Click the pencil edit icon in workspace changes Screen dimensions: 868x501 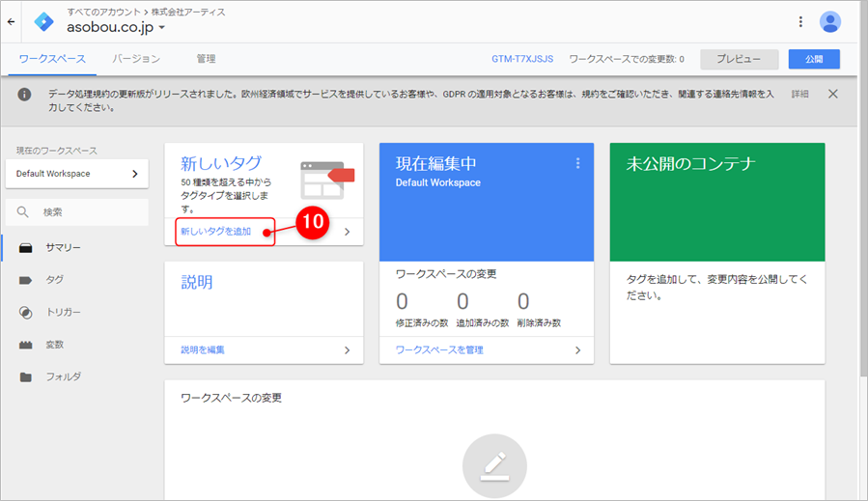tap(494, 466)
